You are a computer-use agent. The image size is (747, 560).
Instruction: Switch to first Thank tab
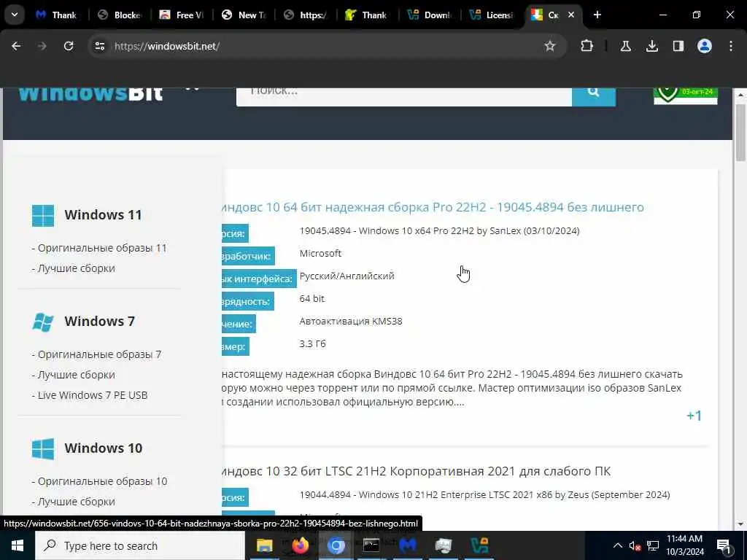[x=57, y=15]
